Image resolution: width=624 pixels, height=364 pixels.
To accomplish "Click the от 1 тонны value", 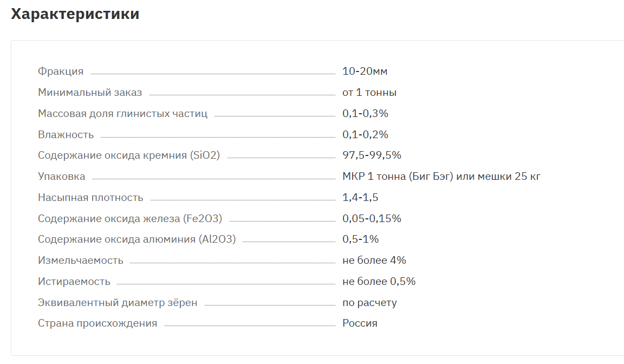I will (x=369, y=92).
